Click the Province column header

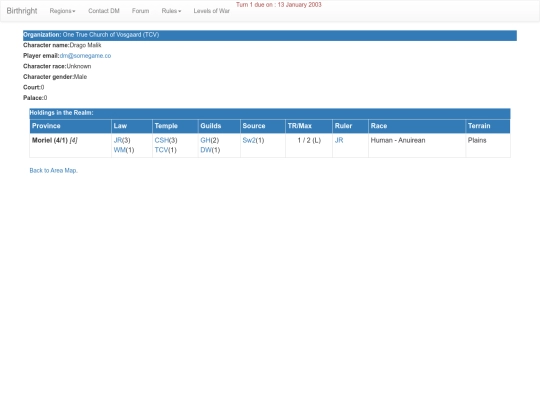click(71, 126)
